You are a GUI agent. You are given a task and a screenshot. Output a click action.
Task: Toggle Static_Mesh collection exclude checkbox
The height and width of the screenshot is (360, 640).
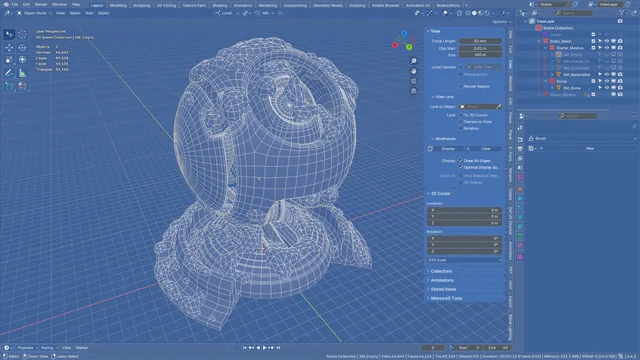(593, 41)
